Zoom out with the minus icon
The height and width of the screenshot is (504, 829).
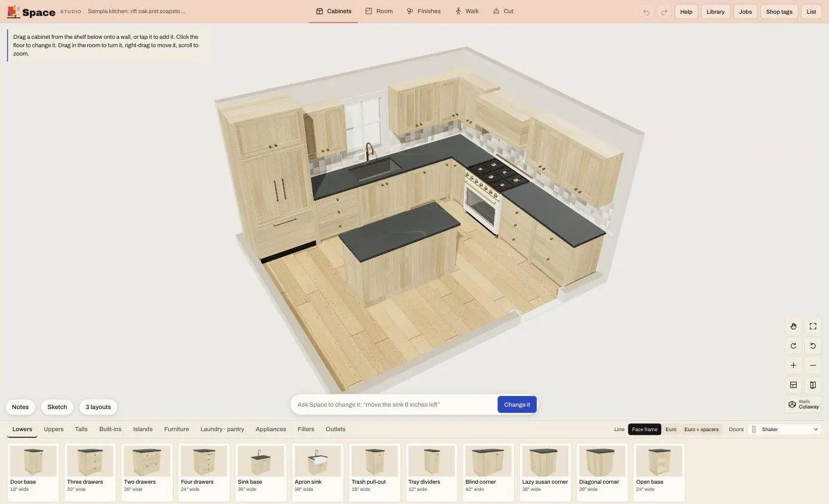(813, 365)
